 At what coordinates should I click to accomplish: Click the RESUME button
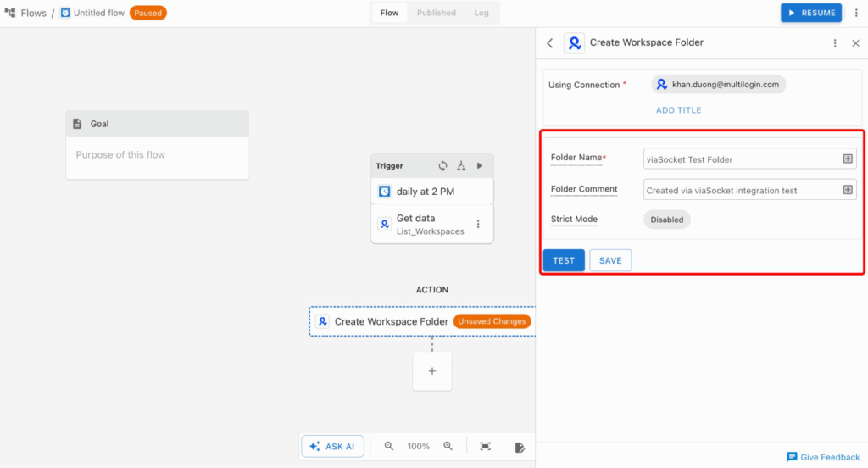811,13
